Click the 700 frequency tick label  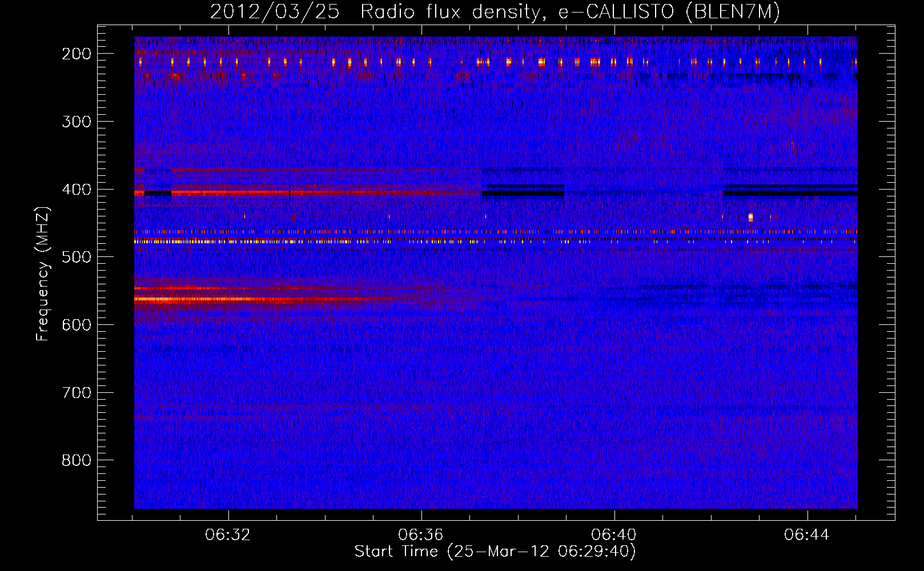coord(77,393)
